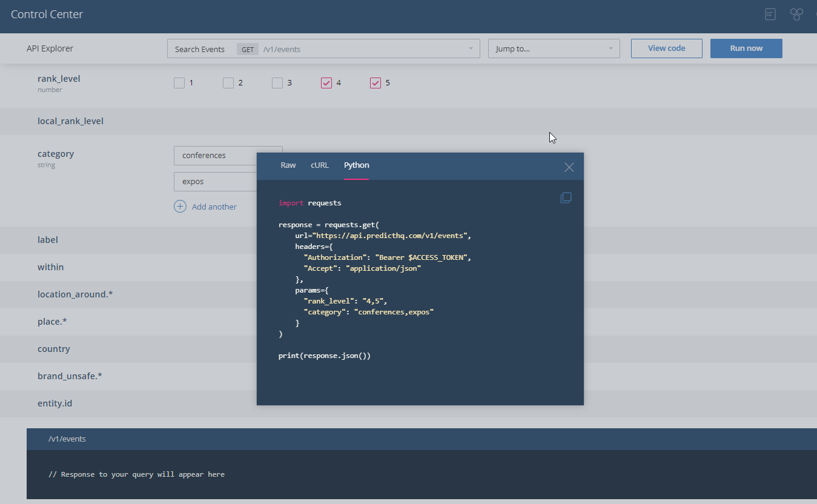Expand the local_rank_level parameter row
Screen dimensions: 817x504
[x=408, y=121]
